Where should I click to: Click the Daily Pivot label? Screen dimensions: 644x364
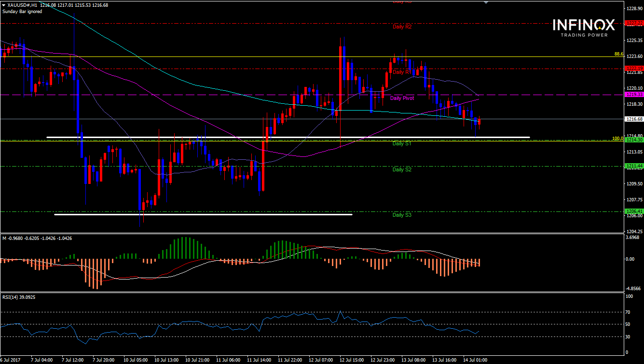pos(402,98)
